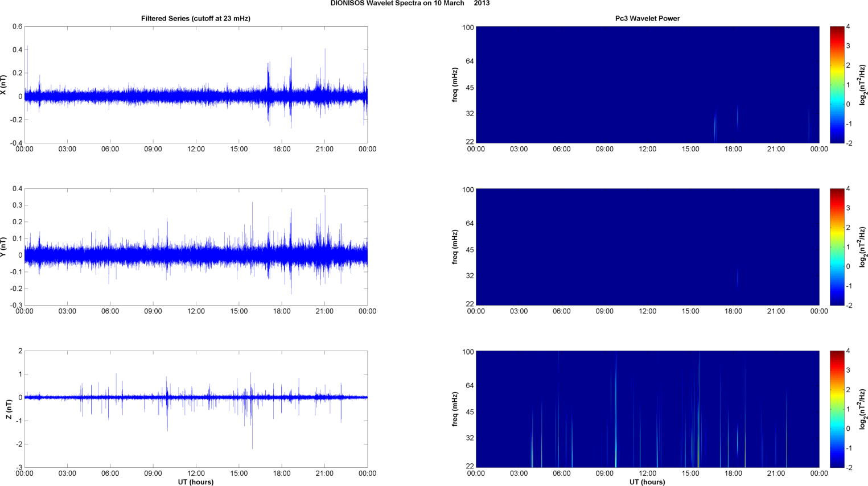Click the '-2' tick on Z-component colorbar
868x486 pixels.
point(848,468)
